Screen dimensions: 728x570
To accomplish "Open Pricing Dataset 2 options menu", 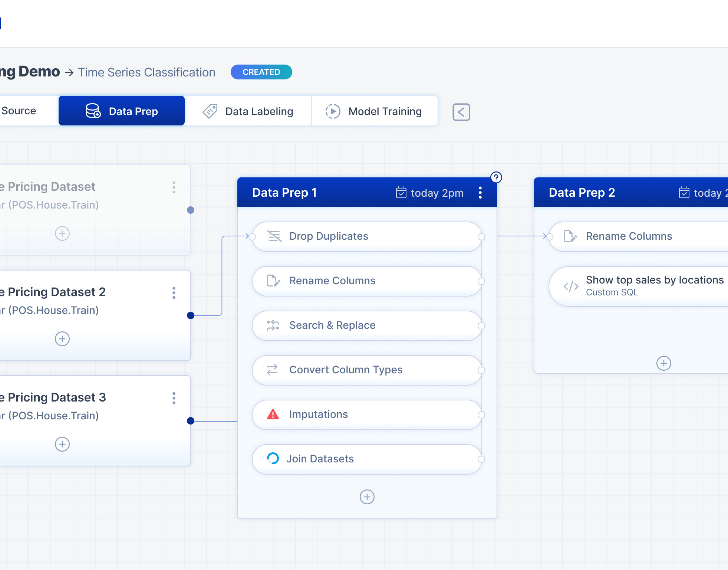I will 174,293.
